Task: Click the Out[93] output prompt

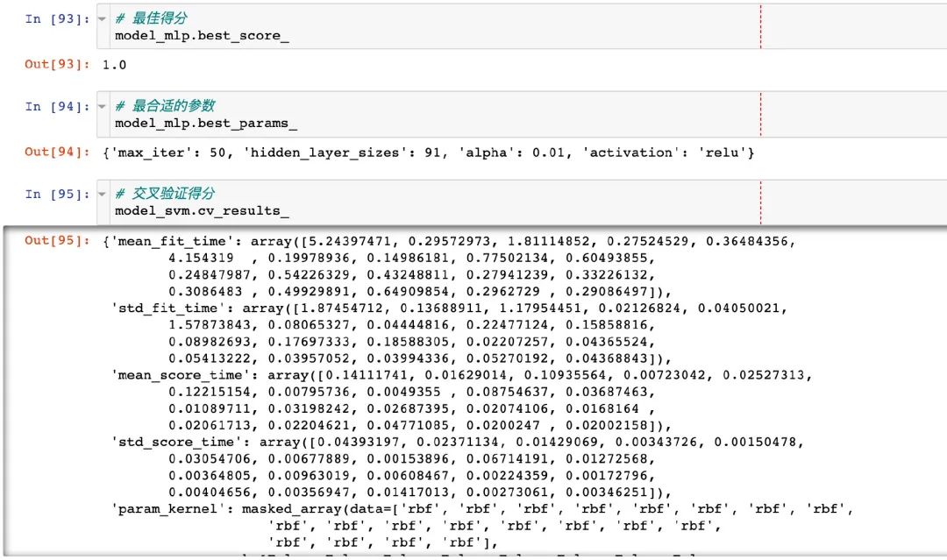Action: (x=57, y=65)
